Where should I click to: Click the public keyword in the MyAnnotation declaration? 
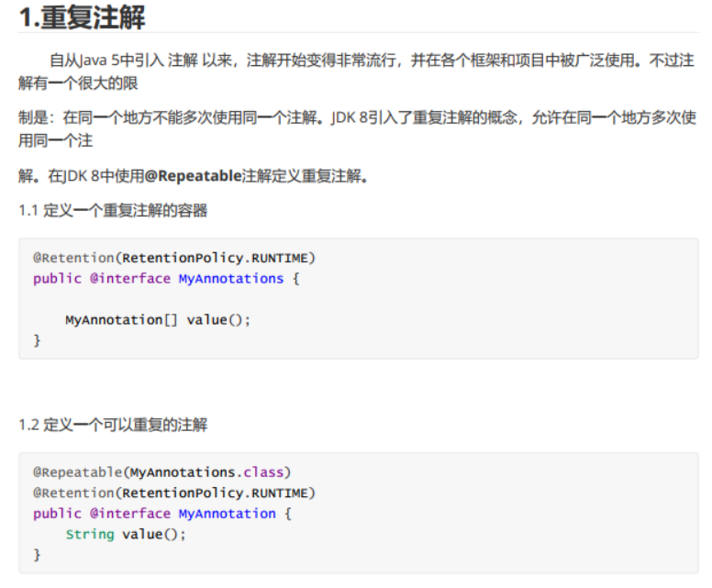57,514
